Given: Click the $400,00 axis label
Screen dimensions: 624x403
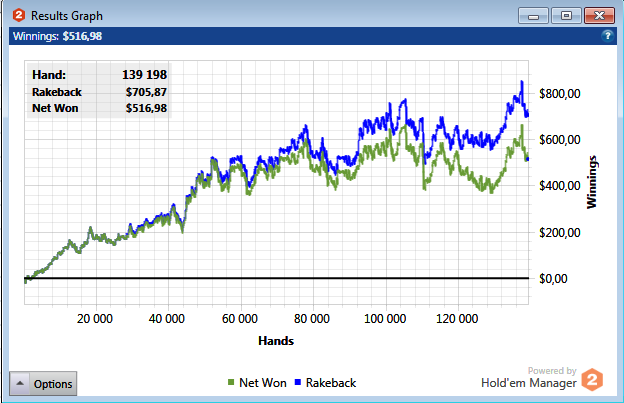Looking at the screenshot, I should point(560,186).
